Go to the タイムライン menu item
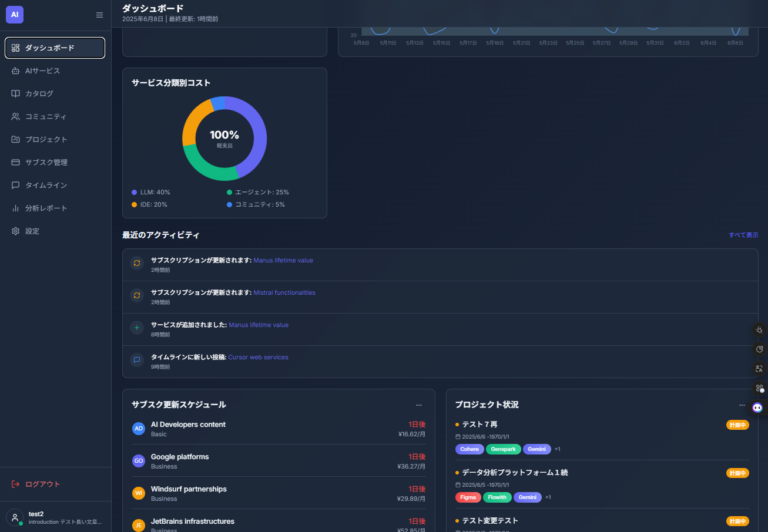This screenshot has height=532, width=768. 46,186
